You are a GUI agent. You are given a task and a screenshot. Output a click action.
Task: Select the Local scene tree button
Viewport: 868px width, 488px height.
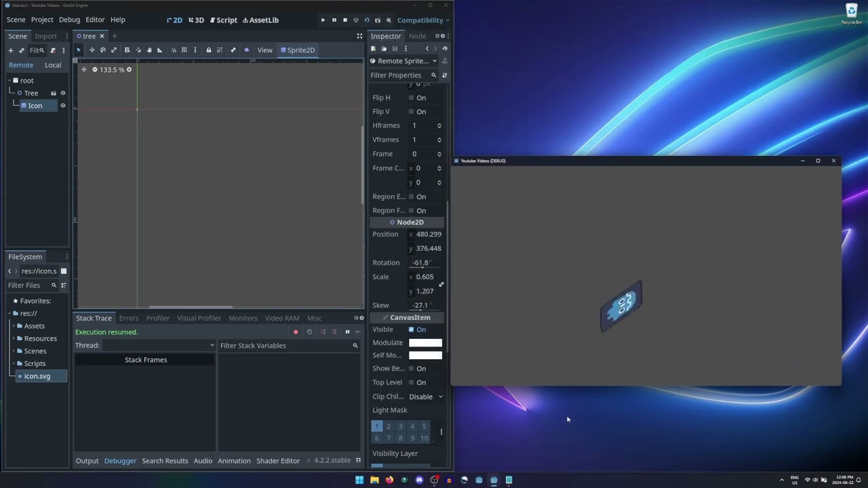[53, 65]
